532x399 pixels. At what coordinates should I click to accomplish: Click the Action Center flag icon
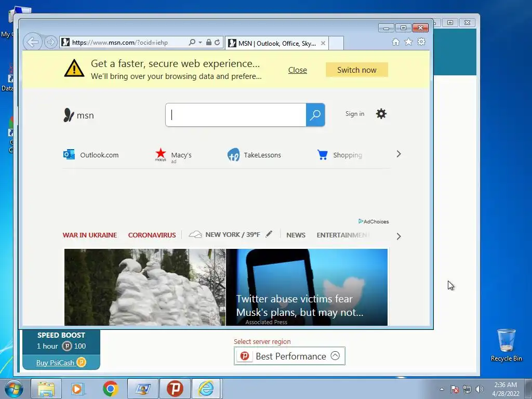(455, 389)
